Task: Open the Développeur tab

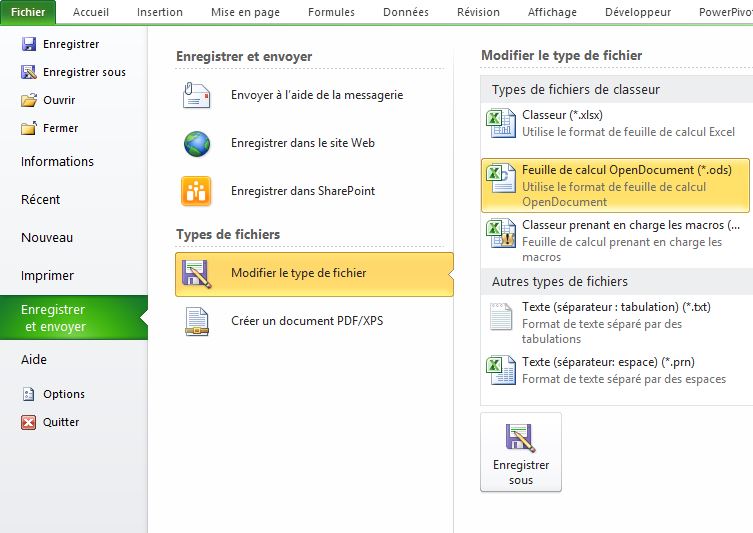Action: tap(638, 12)
